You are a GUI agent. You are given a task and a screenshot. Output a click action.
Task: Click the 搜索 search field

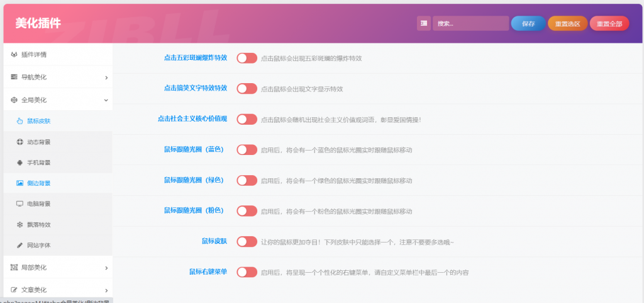(x=470, y=23)
